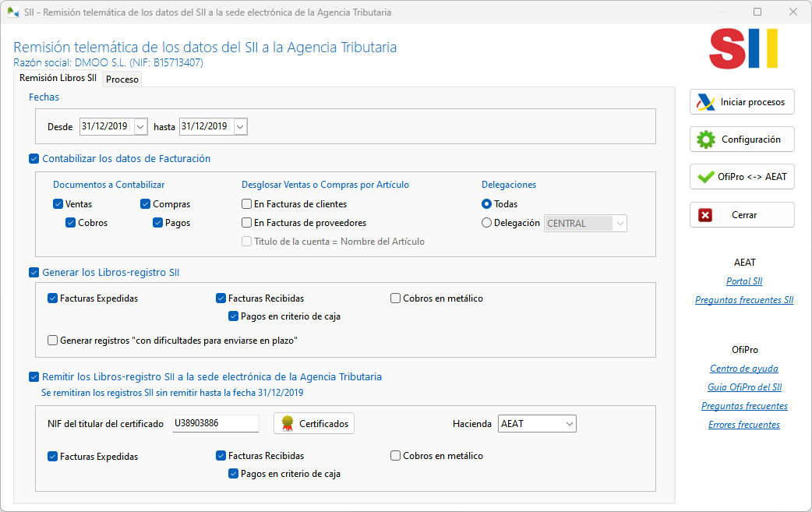812x512 pixels.
Task: Check Generar registros con dificultades para enviarse en plazo
Action: point(52,340)
